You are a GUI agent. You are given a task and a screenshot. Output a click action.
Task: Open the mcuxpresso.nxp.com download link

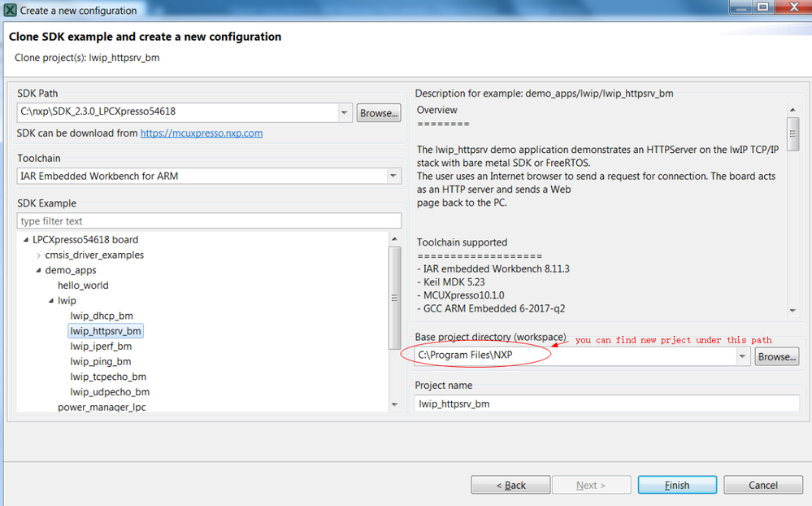pos(202,133)
